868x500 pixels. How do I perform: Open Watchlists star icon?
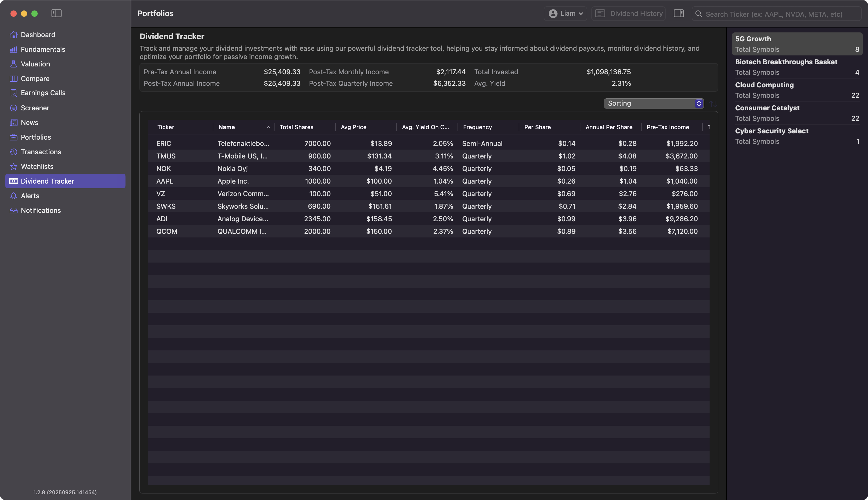point(13,167)
